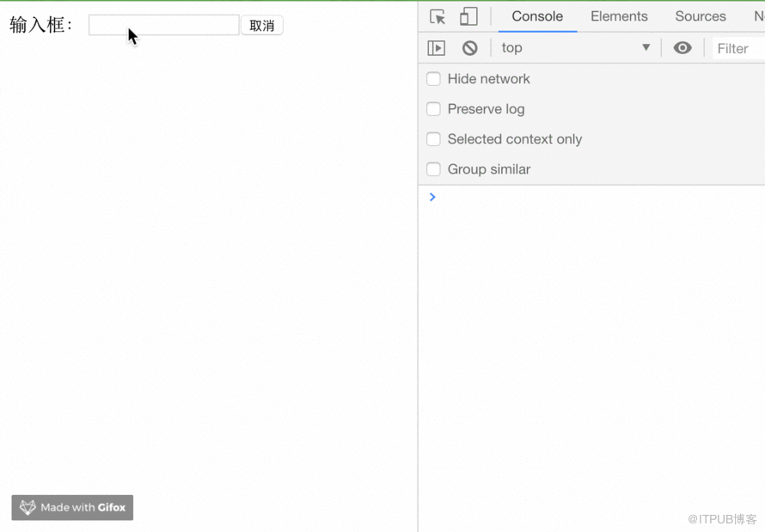Turn on the Group similar checkbox
Screen dimensions: 765x532
433,169
